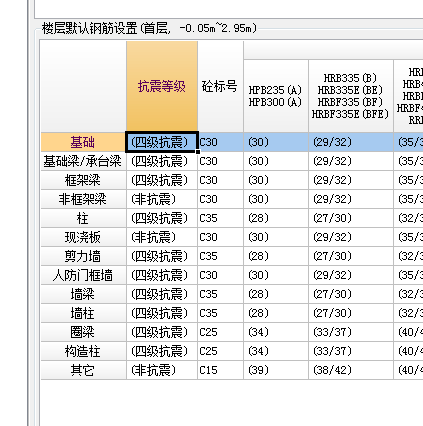
Task: Click 柱 row (28) HPB235 cell
Action: click(276, 218)
